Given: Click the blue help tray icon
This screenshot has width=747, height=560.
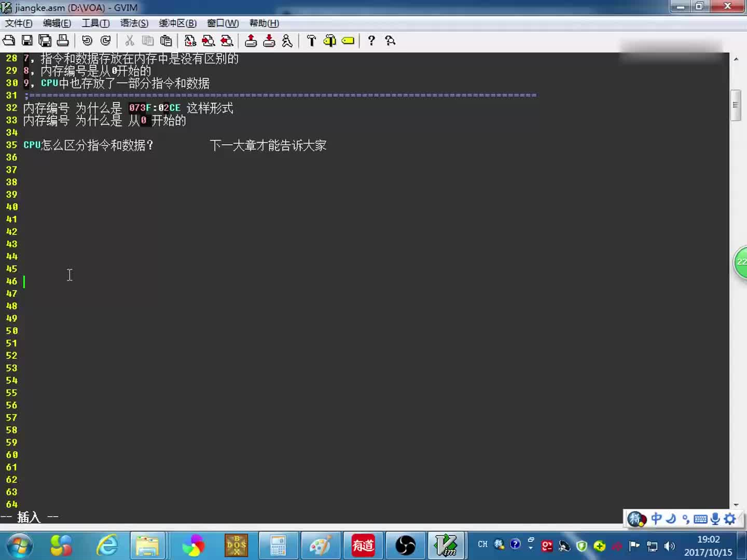Looking at the screenshot, I should click(x=515, y=544).
